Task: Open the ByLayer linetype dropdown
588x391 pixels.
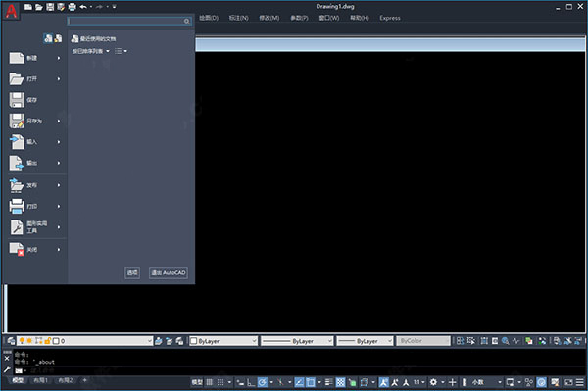Action: coord(297,341)
